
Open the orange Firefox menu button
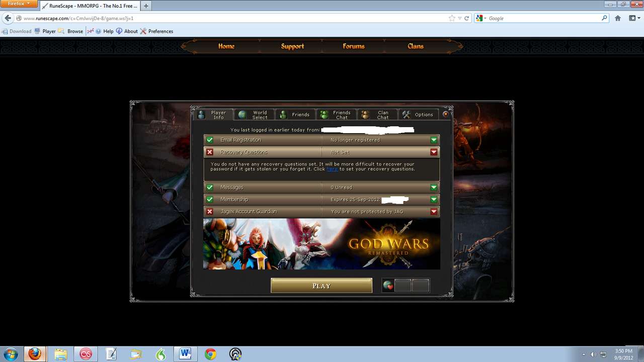pos(19,4)
